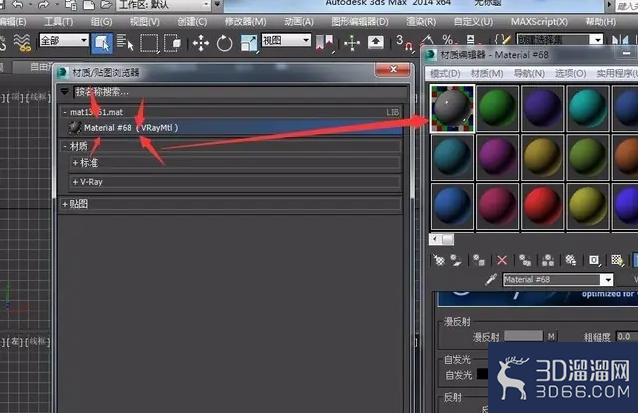
Task: Click Bind to Space Warp icon
Action: pos(21,43)
